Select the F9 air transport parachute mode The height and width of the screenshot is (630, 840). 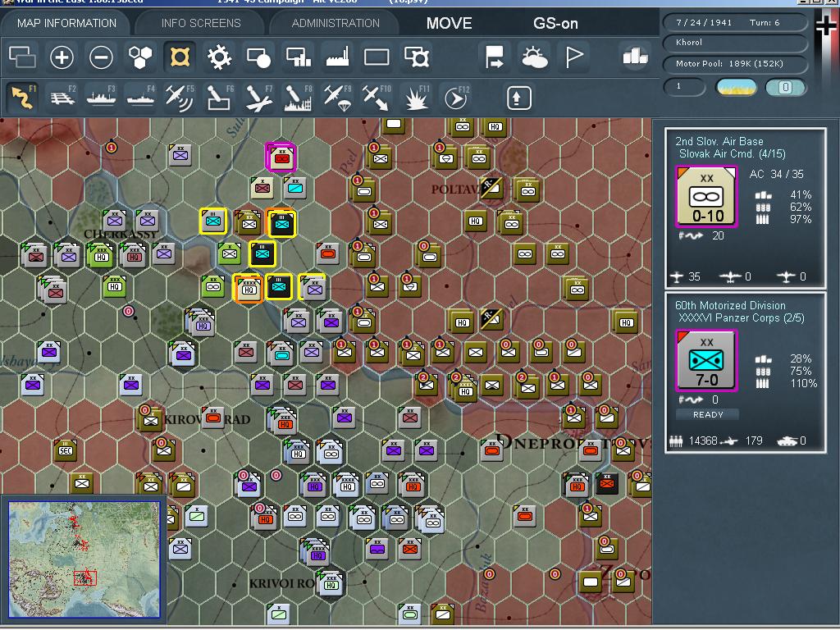pyautogui.click(x=337, y=98)
